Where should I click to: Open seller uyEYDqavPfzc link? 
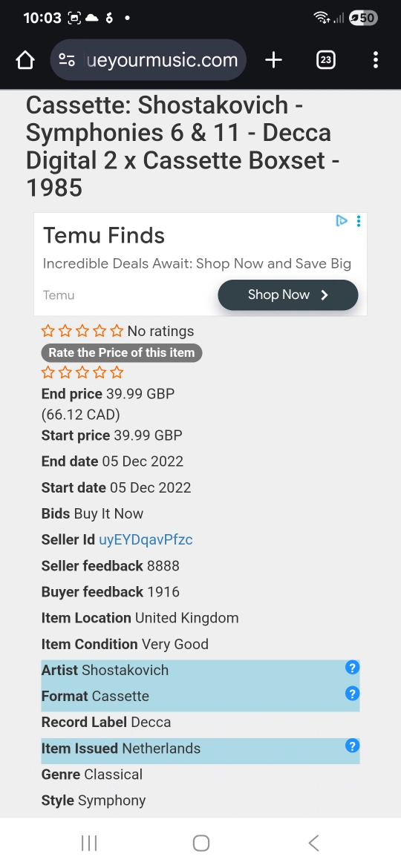tap(146, 540)
